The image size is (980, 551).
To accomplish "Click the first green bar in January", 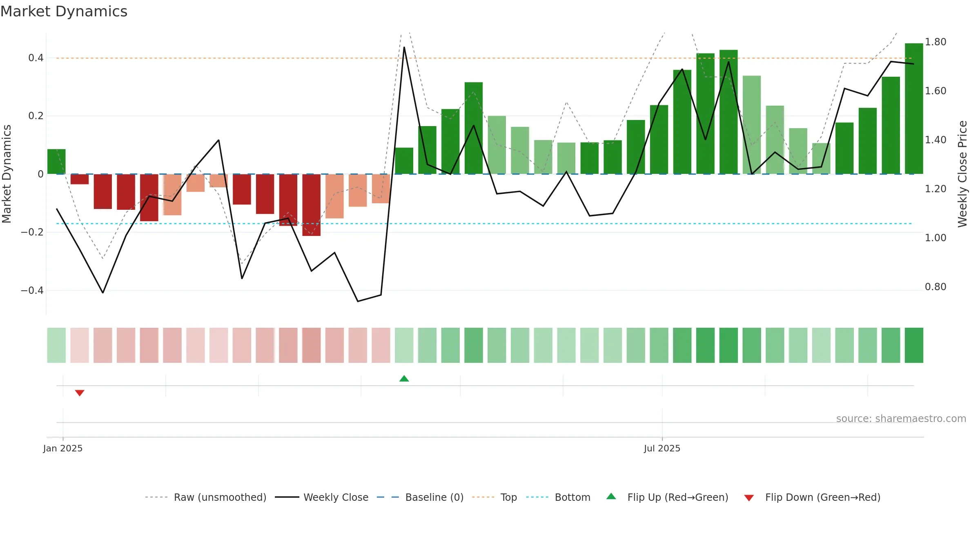I will point(56,162).
